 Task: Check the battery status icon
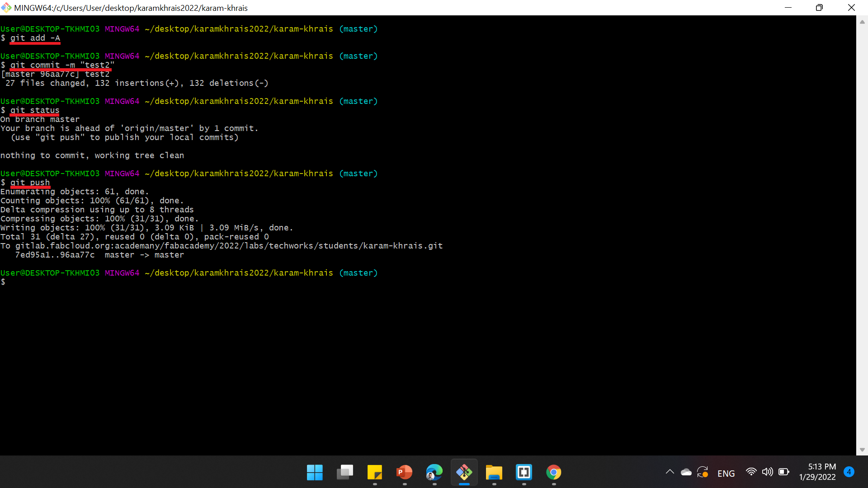[x=784, y=472]
